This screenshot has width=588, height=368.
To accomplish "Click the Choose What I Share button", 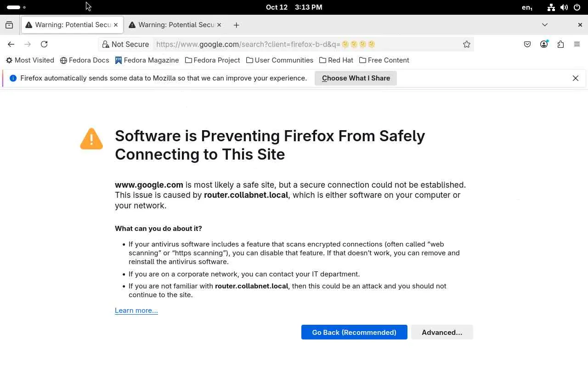I will point(356,78).
